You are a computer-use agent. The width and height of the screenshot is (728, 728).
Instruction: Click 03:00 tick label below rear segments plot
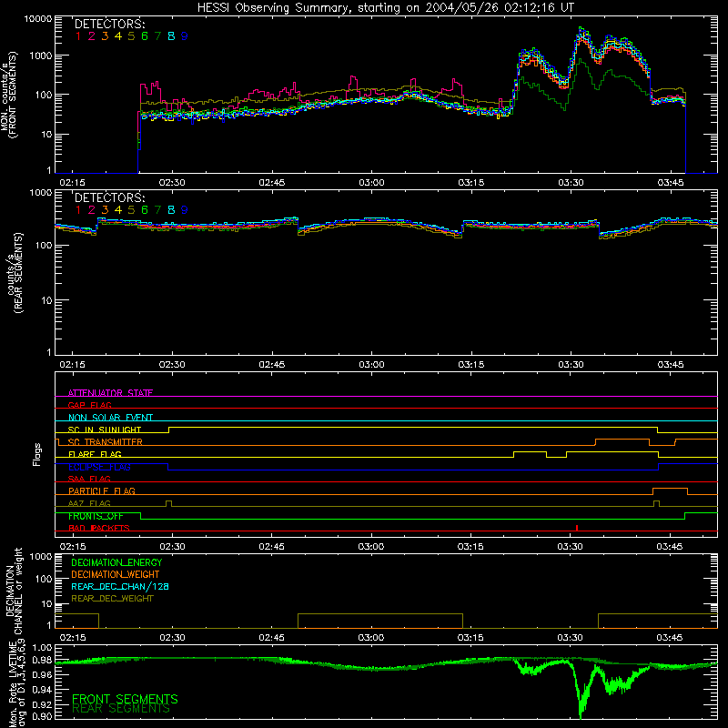coord(371,365)
